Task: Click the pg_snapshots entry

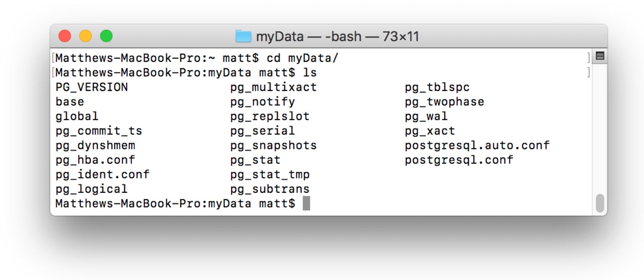Action: 273,145
